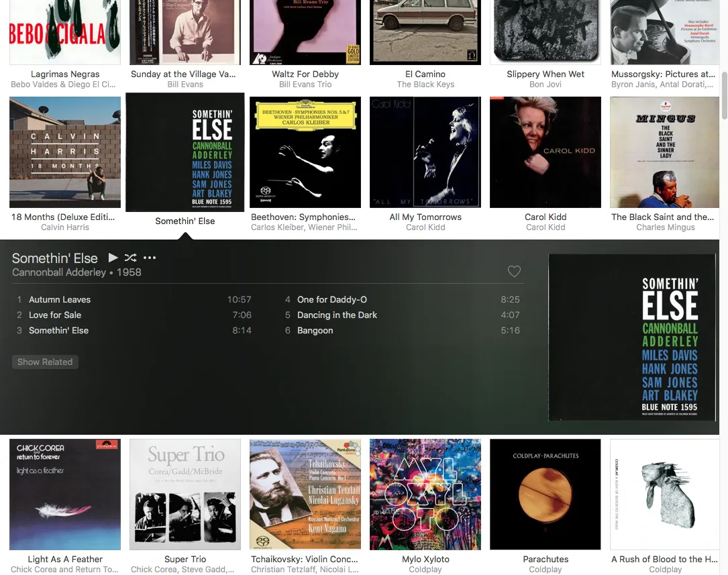
Task: Click the Bill Evans artist label
Action: (x=185, y=85)
